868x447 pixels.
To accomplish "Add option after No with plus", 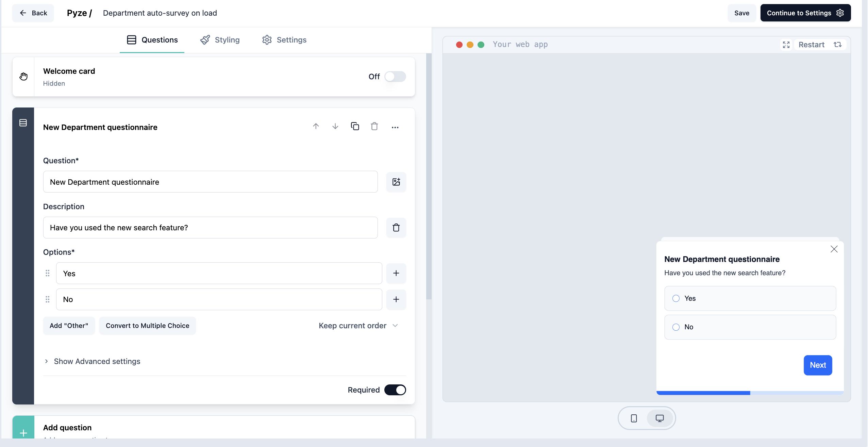I will (x=396, y=299).
